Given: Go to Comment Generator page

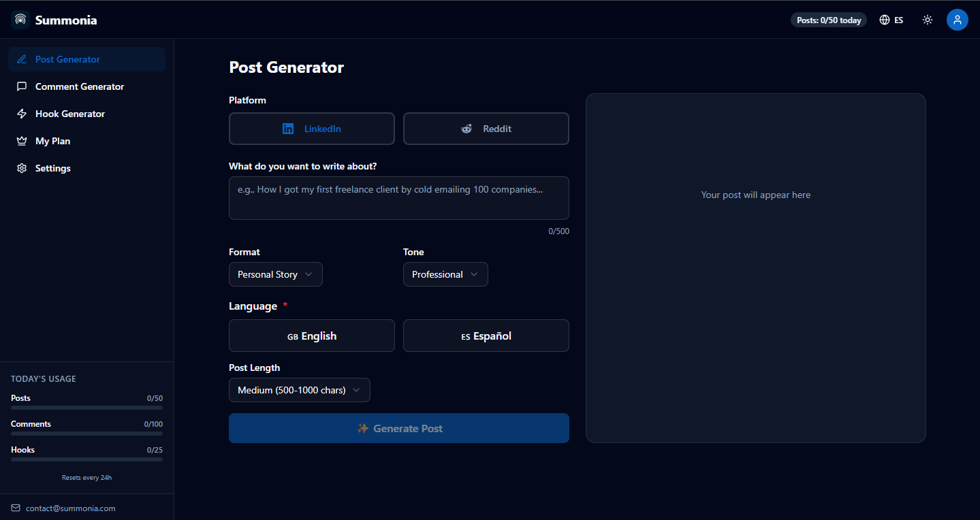Looking at the screenshot, I should coord(87,86).
